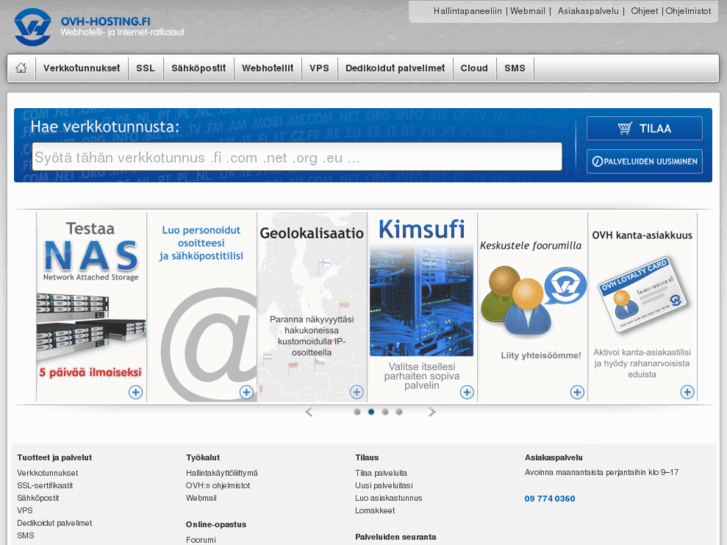Click 'Liity yhteisöömme!' text
This screenshot has height=545, width=727.
pyautogui.click(x=541, y=356)
